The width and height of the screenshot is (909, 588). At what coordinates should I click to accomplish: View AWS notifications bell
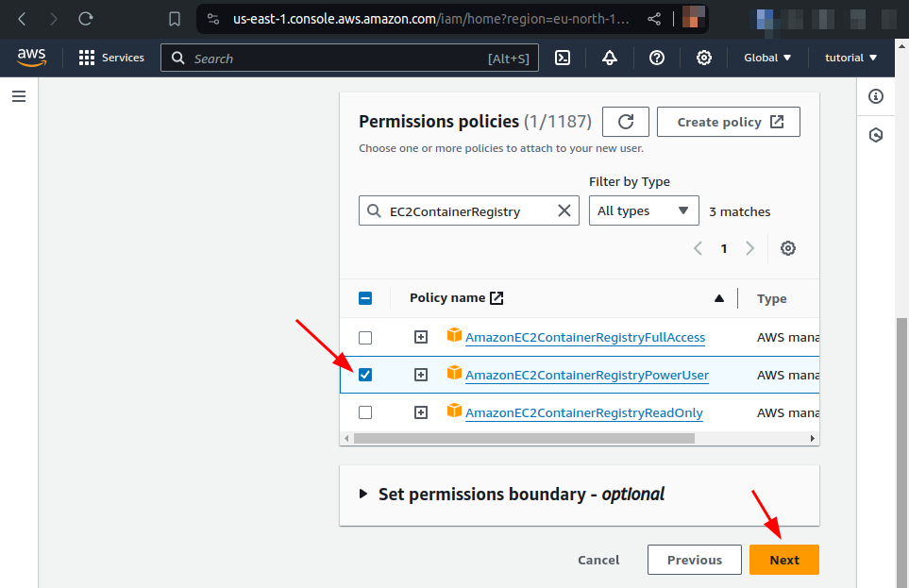(609, 58)
